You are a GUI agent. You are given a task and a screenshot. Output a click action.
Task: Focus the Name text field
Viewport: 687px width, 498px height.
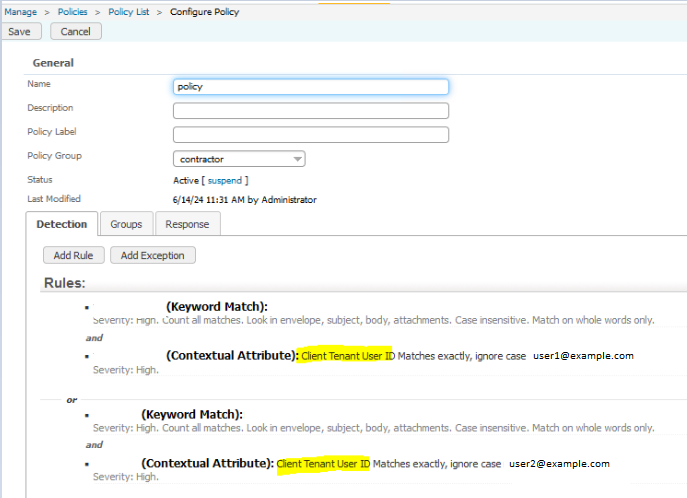pos(310,87)
